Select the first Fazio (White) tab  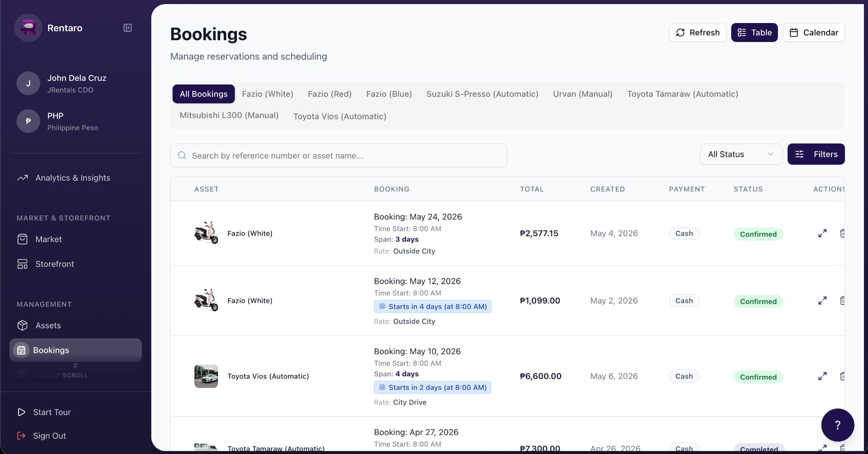268,94
